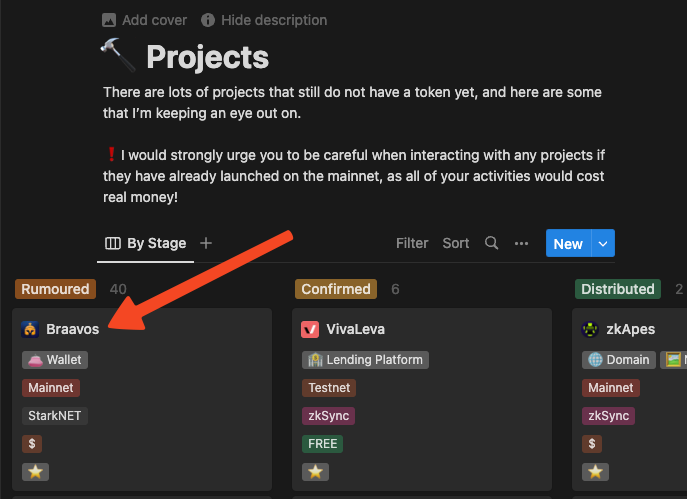Click the Confirmed column label
The image size is (687, 499).
pos(336,289)
